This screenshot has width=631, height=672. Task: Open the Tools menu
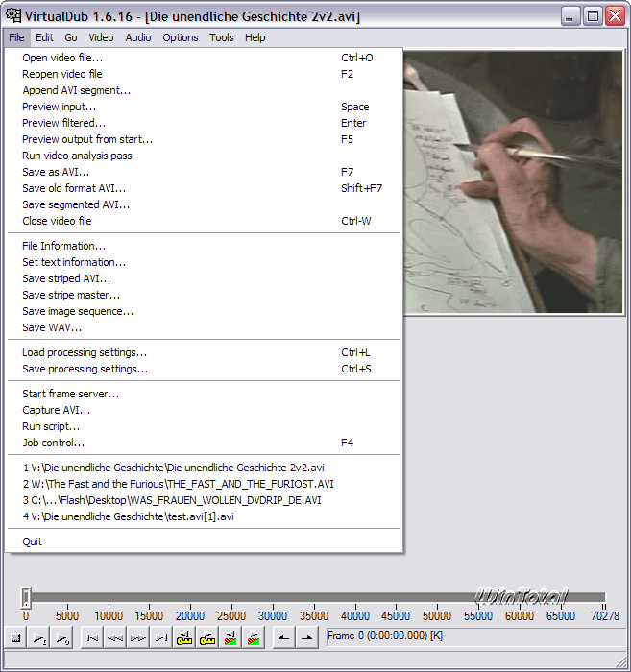(x=221, y=37)
